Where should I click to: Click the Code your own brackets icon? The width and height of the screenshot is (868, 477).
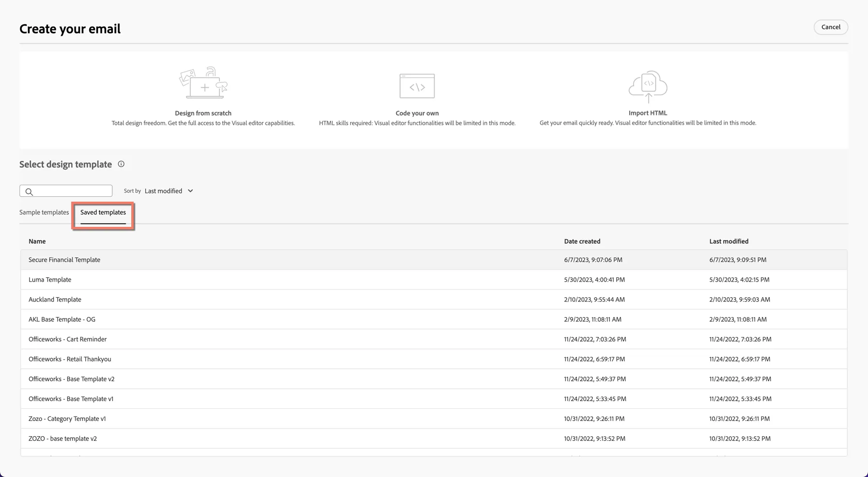417,86
